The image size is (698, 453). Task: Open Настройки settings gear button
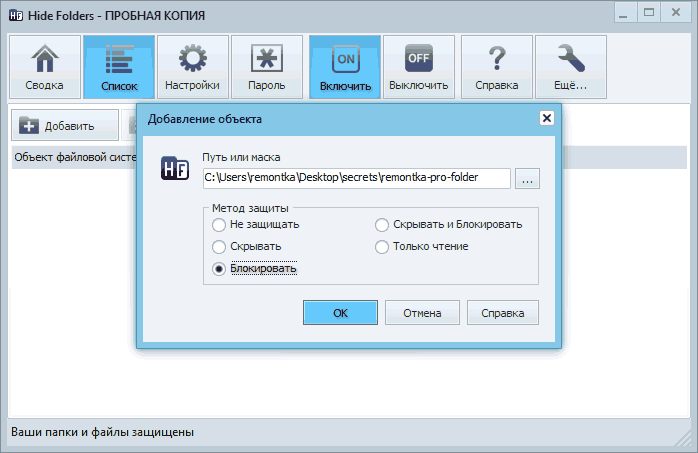point(193,67)
